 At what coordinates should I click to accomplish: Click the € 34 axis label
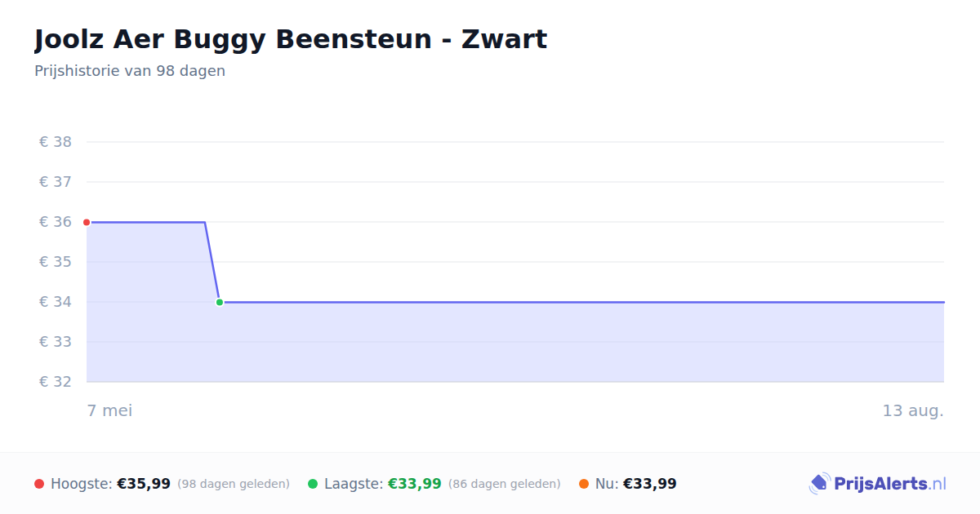pyautogui.click(x=56, y=302)
